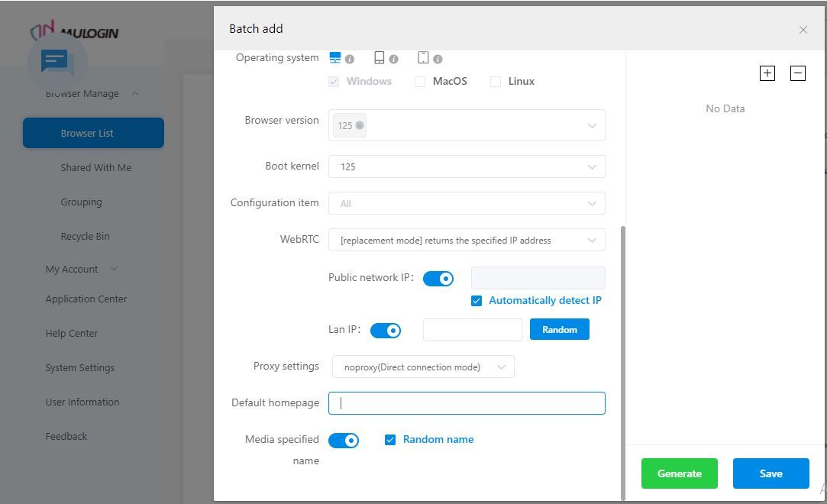Viewport: 827px width, 504px height.
Task: Open the WebRTC mode dropdown
Action: tap(467, 241)
